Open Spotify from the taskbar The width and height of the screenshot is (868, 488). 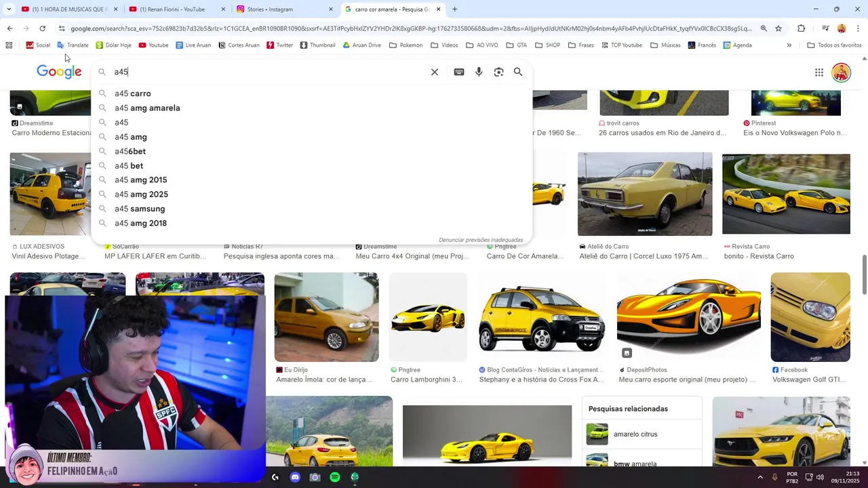click(x=335, y=477)
